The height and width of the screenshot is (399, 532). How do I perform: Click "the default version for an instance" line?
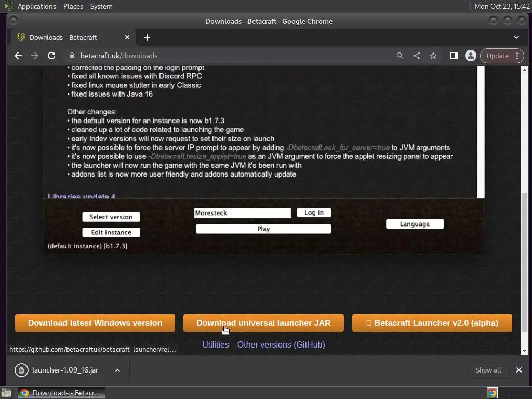[148, 121]
